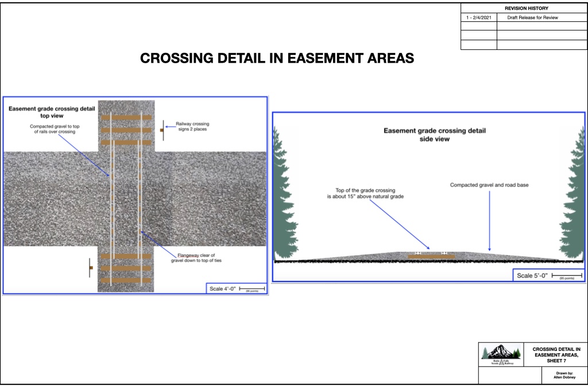The height and width of the screenshot is (386, 588).
Task: Click the railway crossing sign symbol at lower left of track
Action: coord(90,268)
